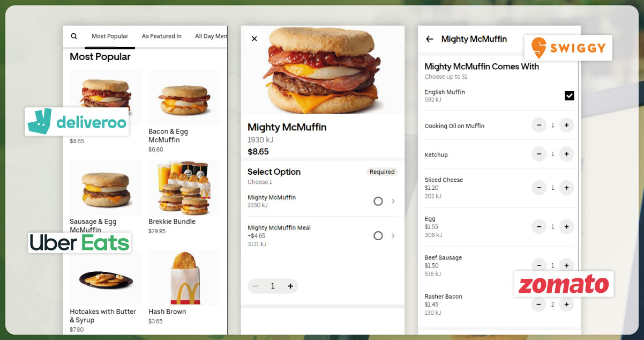644x340 pixels.
Task: Decrease the Ketchup quantity
Action: (539, 154)
